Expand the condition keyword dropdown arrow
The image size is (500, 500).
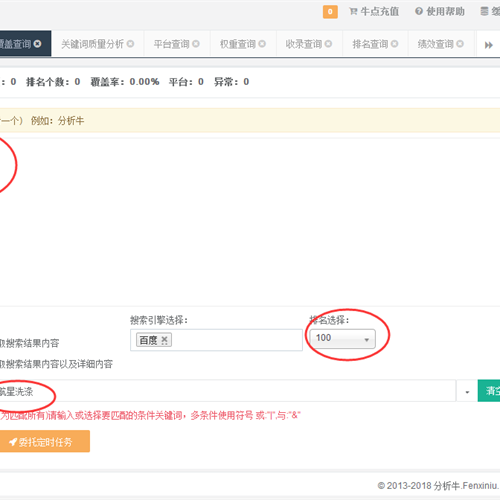coord(467,392)
